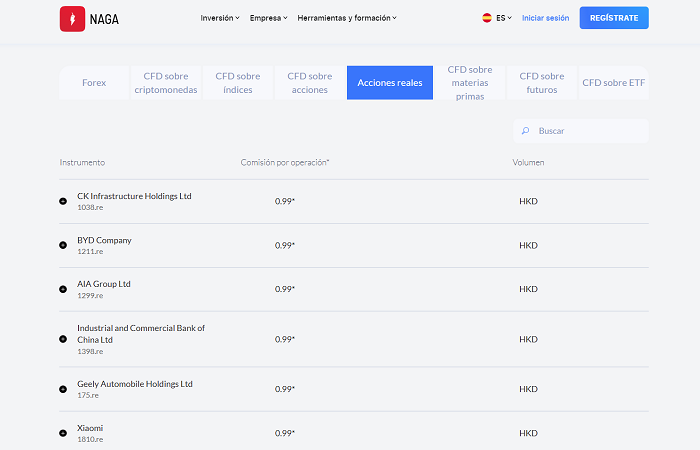Expand Herramientas y formación menu
Screen dimensions: 700x450
tap(347, 18)
